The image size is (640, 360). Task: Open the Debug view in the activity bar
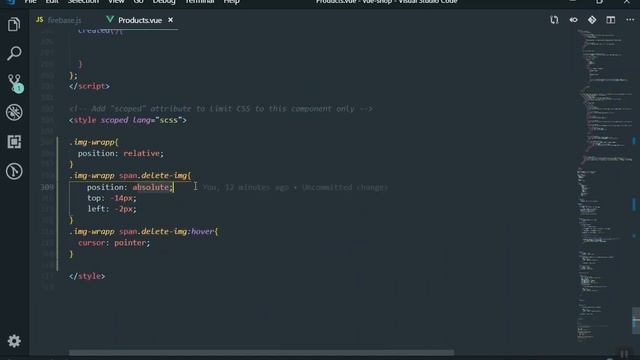click(x=14, y=112)
